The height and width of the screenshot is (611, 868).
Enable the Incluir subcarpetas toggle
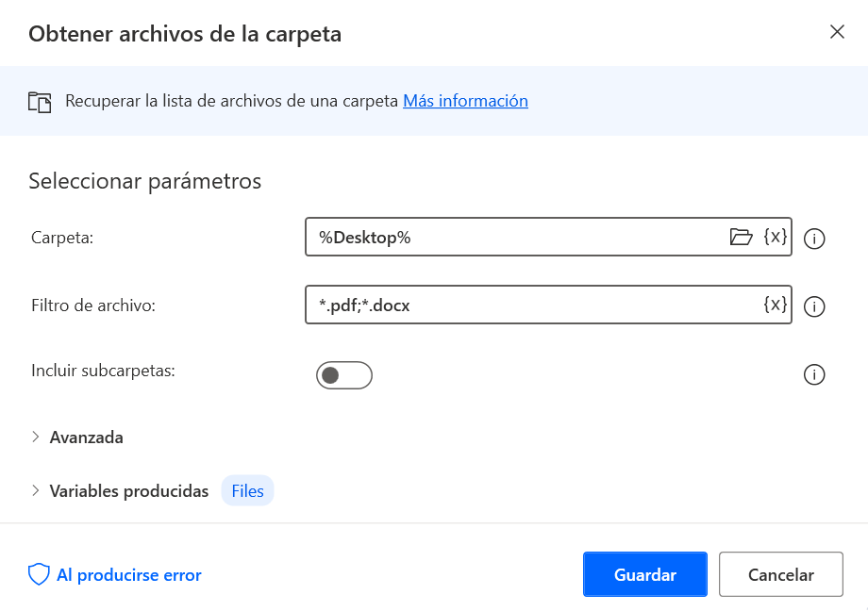coord(344,374)
